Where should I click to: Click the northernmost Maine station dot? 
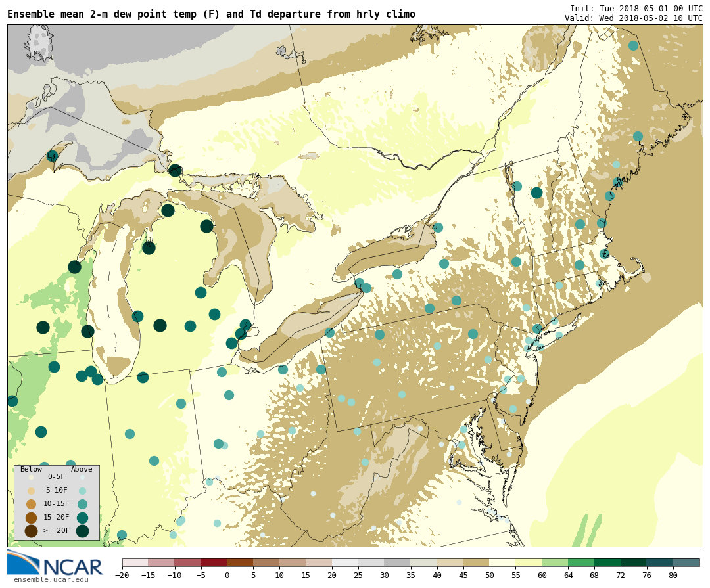pyautogui.click(x=633, y=45)
